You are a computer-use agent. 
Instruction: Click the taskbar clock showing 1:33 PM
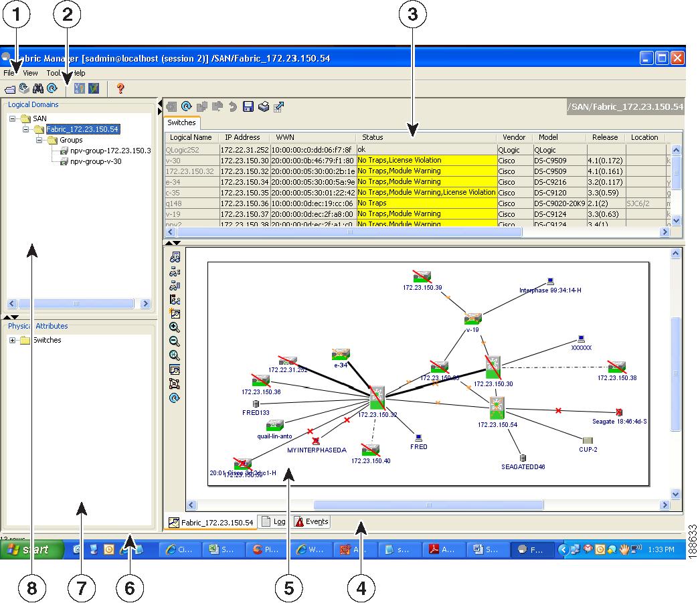[661, 549]
